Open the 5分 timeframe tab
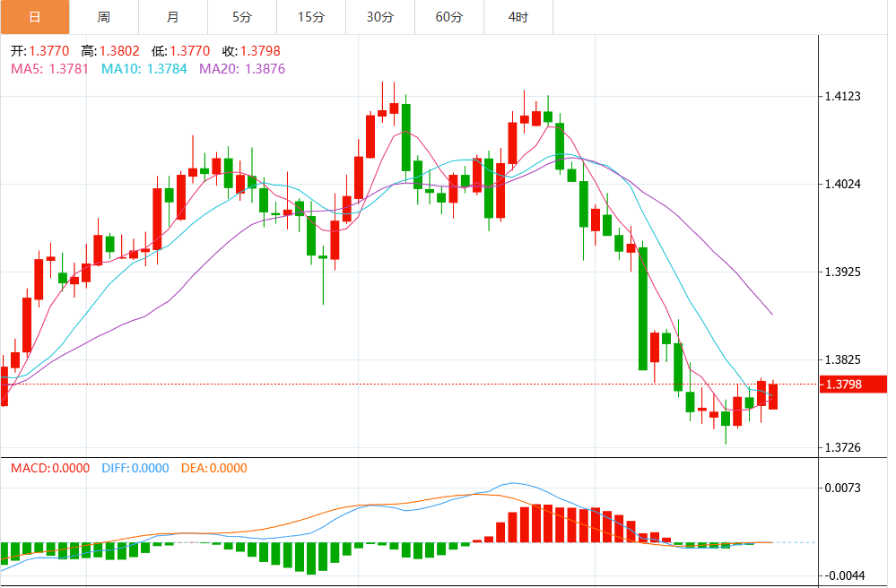 coord(241,17)
